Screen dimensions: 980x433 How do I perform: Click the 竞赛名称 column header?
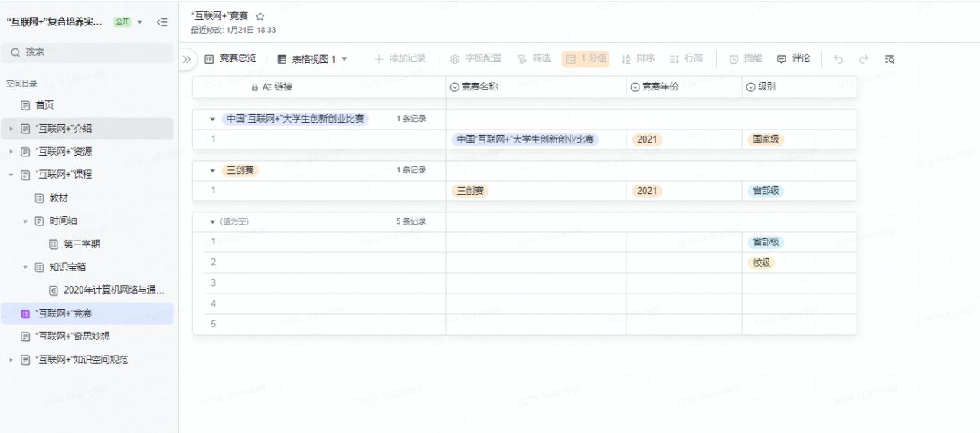(x=536, y=87)
